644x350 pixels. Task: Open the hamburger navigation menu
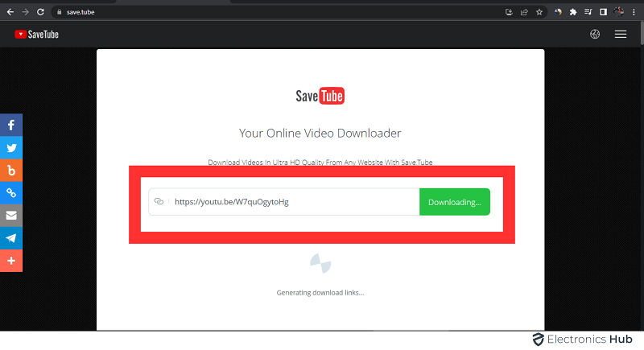click(x=621, y=34)
